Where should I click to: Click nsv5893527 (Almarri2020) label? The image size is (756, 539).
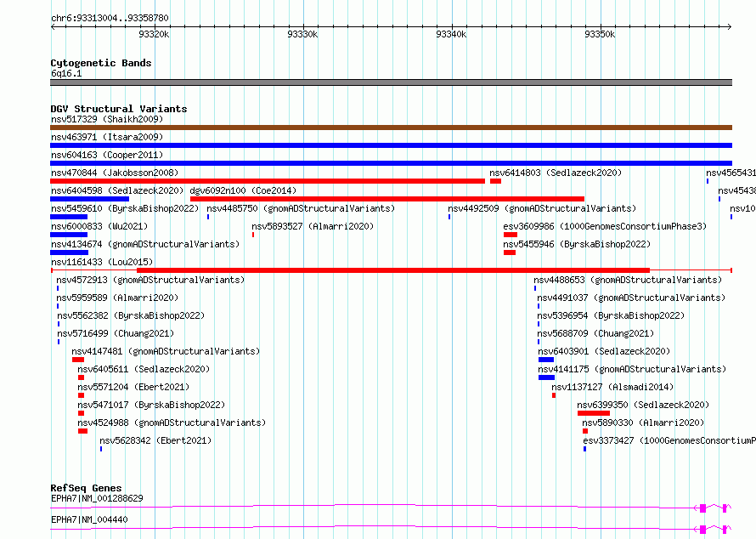pos(313,226)
